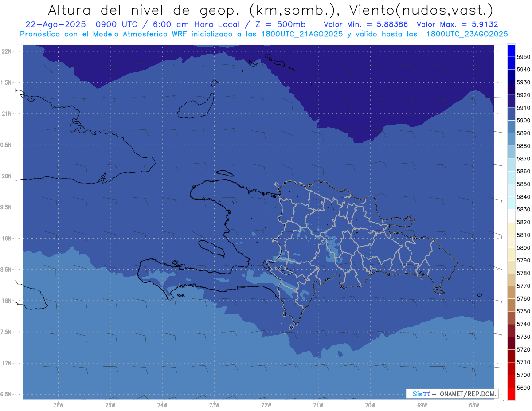Click the "5820" colorbar label

tap(523, 222)
